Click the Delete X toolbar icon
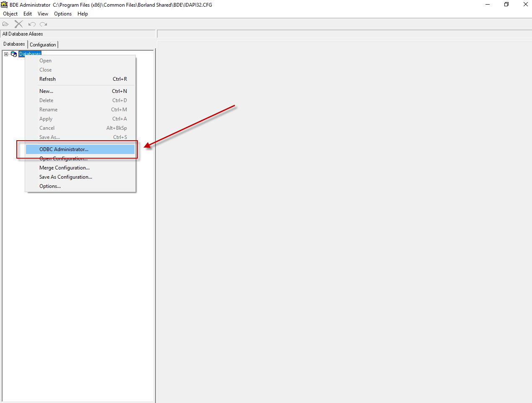This screenshot has width=532, height=403. click(18, 24)
